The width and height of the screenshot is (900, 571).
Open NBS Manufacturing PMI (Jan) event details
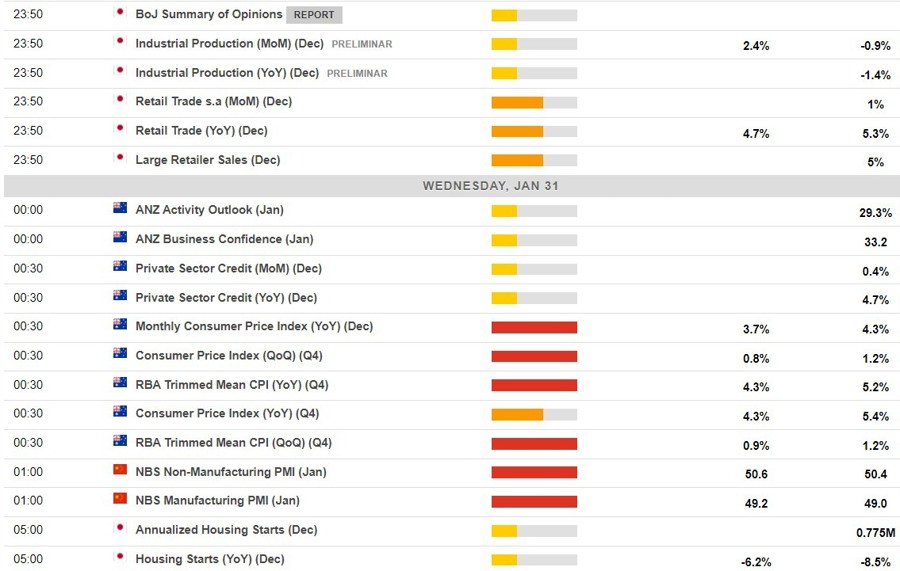click(218, 501)
